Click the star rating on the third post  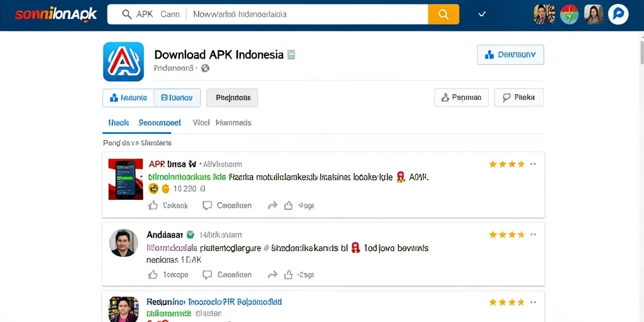[507, 303]
